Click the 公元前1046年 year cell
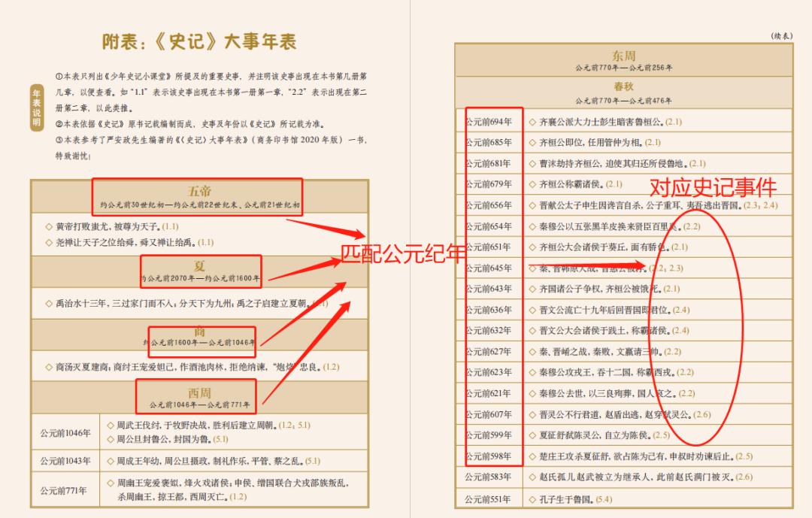The height and width of the screenshot is (518, 812). [x=65, y=432]
